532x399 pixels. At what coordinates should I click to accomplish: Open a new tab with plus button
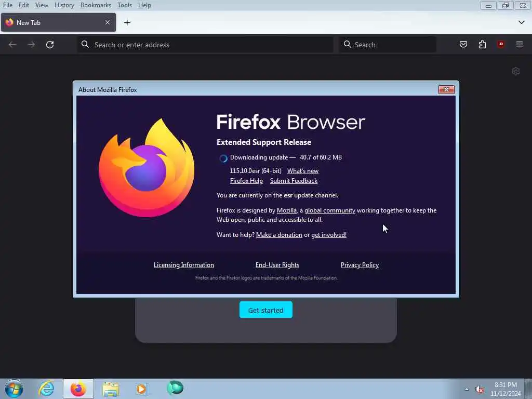click(x=127, y=23)
